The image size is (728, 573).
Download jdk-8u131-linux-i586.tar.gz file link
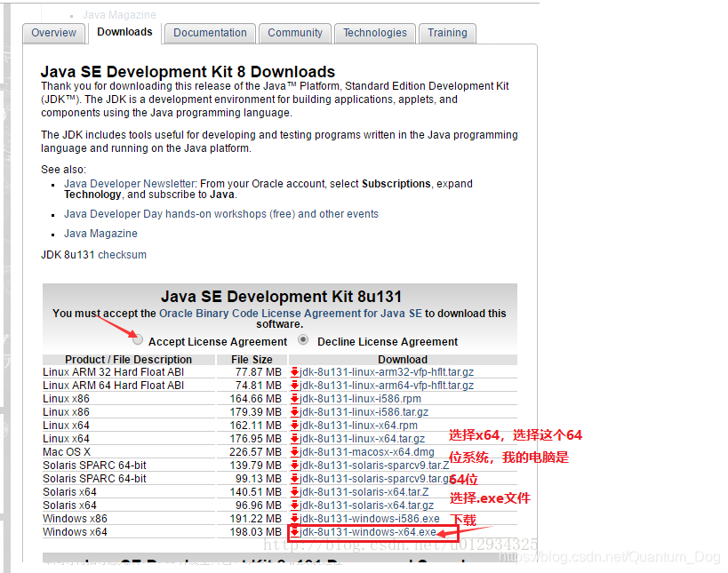364,412
